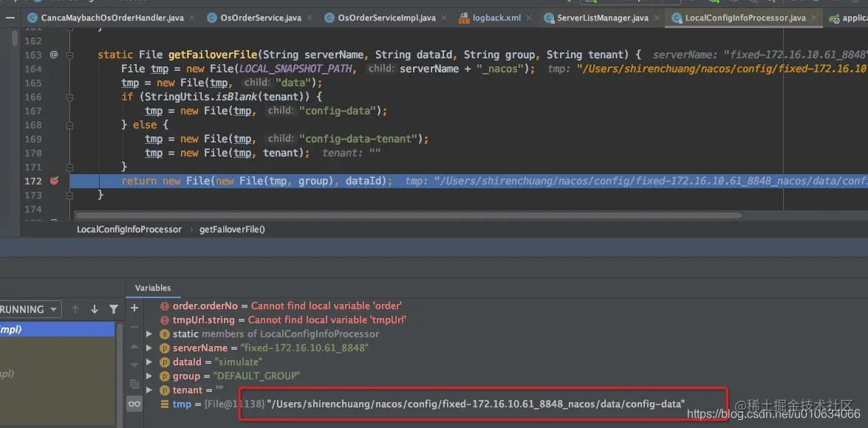The image size is (868, 428).
Task: Fold the block end marker at line 171
Action: 69,167
